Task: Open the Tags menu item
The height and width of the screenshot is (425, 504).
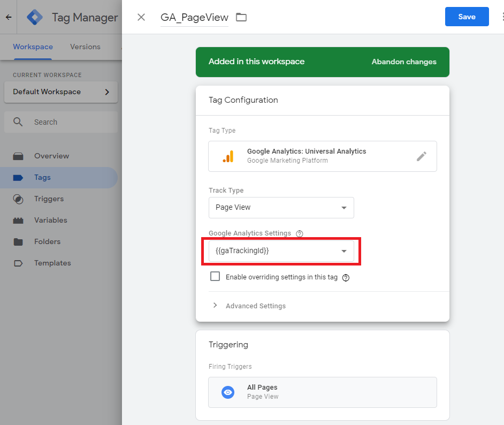Action: 59,178
